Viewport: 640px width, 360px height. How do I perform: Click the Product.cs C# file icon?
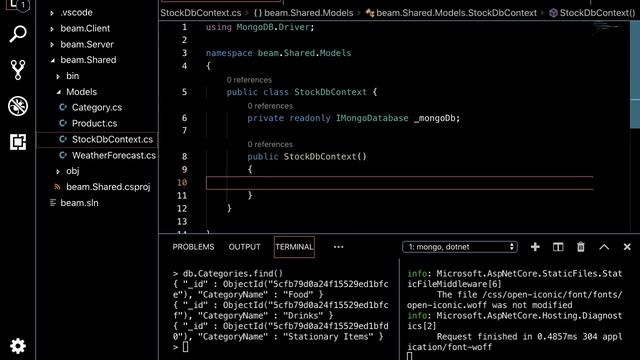point(62,123)
